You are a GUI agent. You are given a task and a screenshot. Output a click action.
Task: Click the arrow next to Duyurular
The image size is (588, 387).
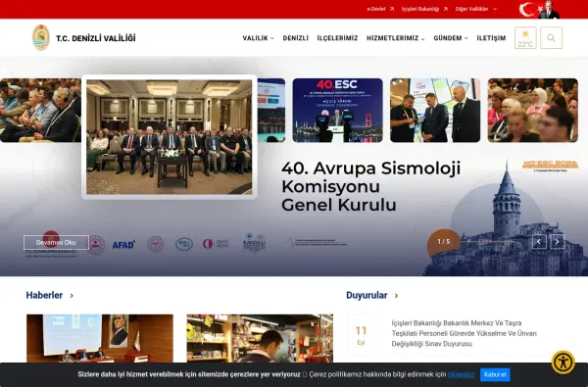[x=396, y=296]
